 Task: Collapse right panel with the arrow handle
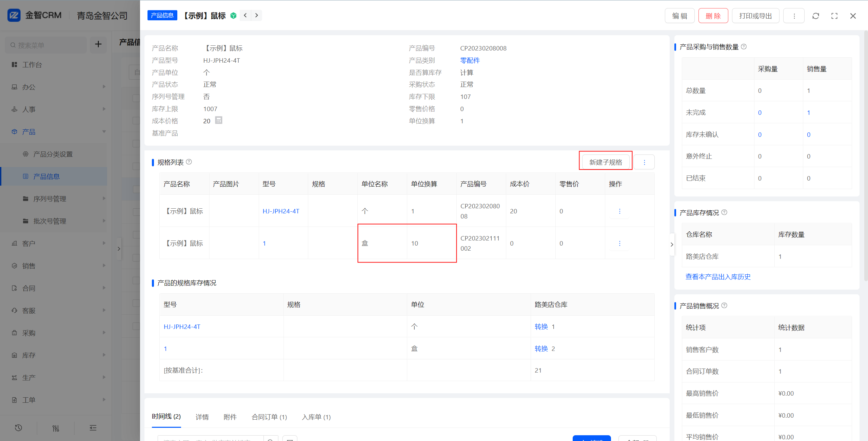click(672, 244)
